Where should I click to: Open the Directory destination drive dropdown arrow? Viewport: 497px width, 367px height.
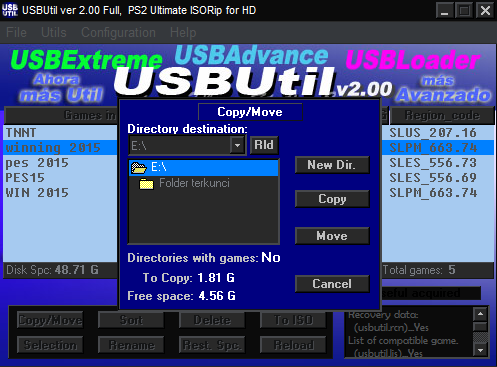pos(237,146)
